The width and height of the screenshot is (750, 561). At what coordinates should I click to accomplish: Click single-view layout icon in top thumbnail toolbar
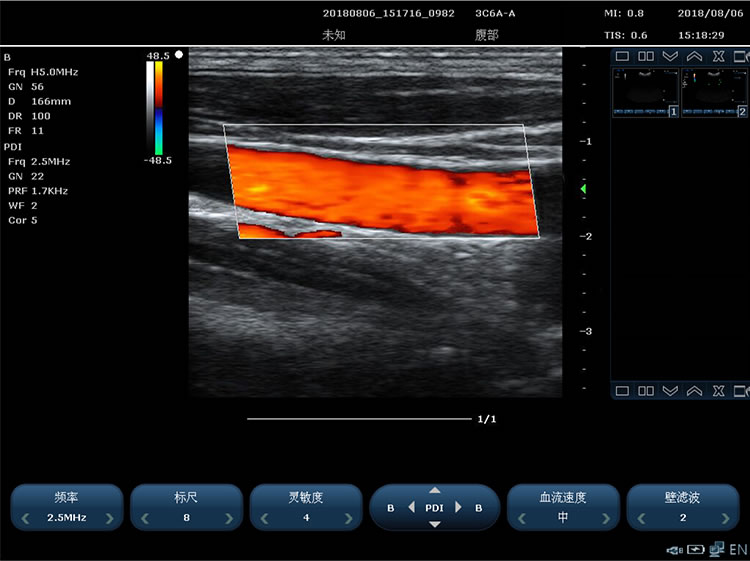click(622, 57)
